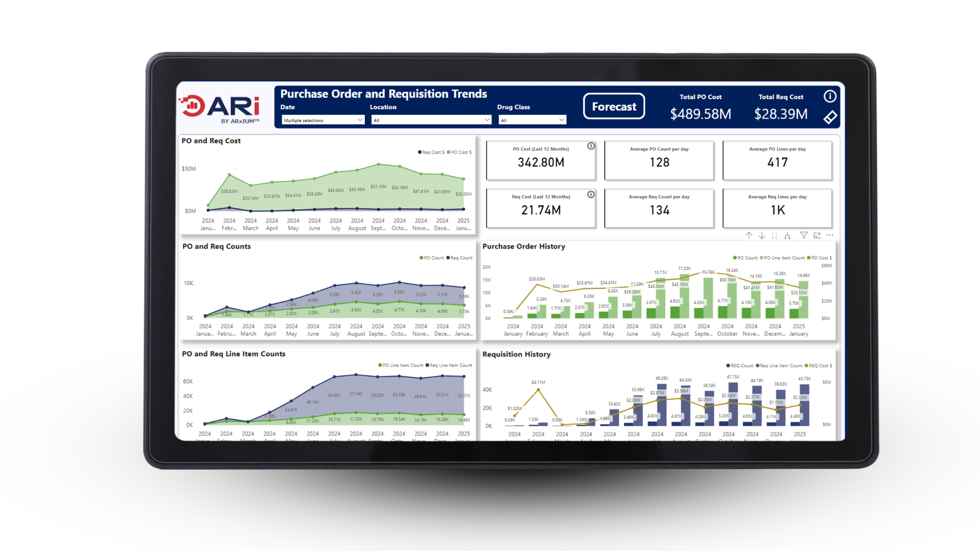Viewport: 980px width, 551px height.
Task: Click the clear filters eraser icon
Action: tap(830, 117)
